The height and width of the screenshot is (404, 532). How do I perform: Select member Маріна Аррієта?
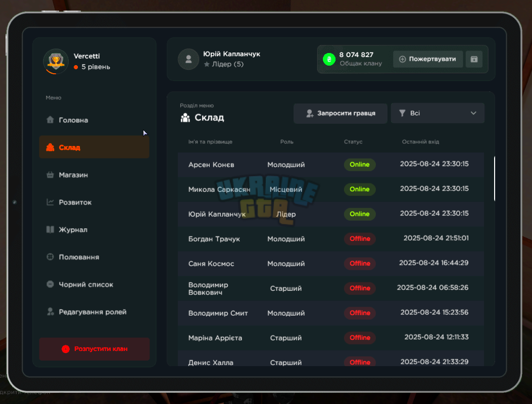[x=331, y=338]
